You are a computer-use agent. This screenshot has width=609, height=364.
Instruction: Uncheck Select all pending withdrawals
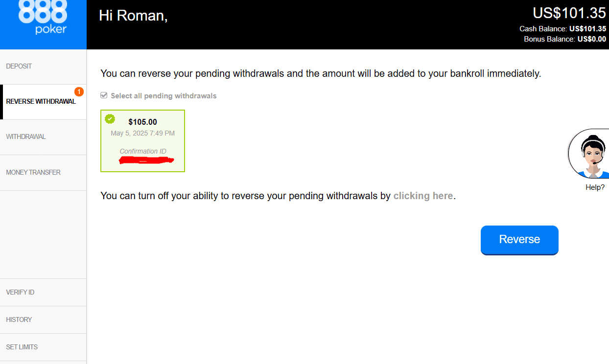[x=104, y=95]
